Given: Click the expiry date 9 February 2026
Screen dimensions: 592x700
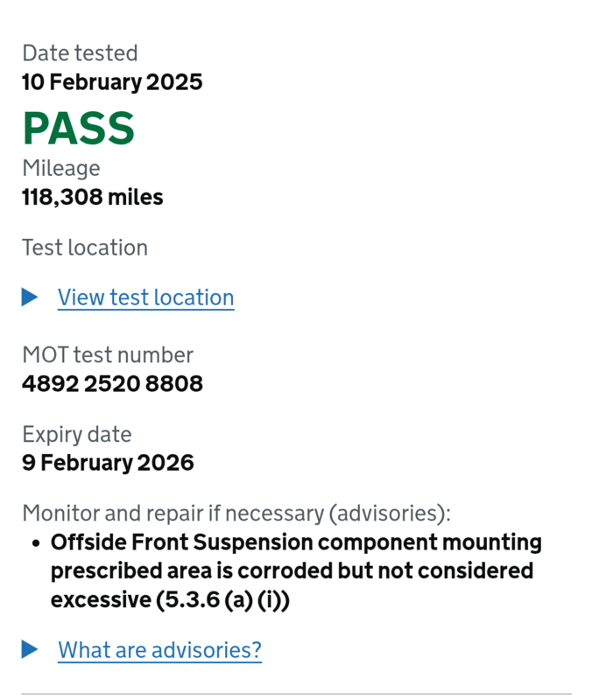Looking at the screenshot, I should point(108,462).
